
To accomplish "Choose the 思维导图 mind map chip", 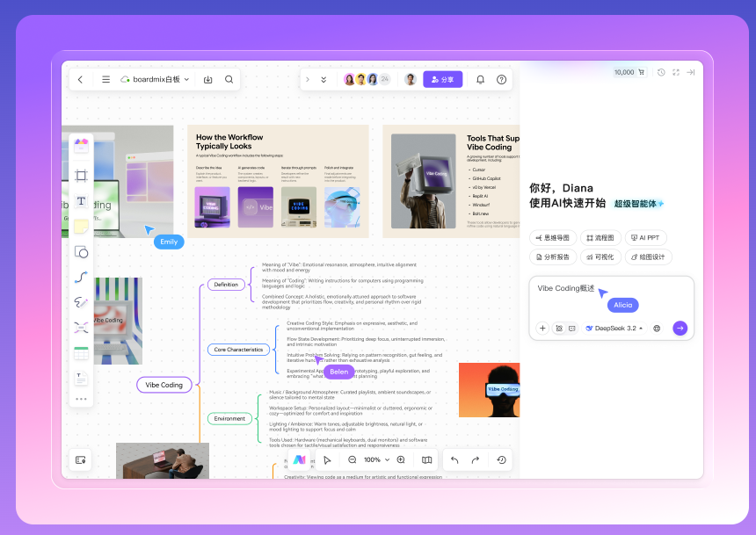I will coord(553,237).
